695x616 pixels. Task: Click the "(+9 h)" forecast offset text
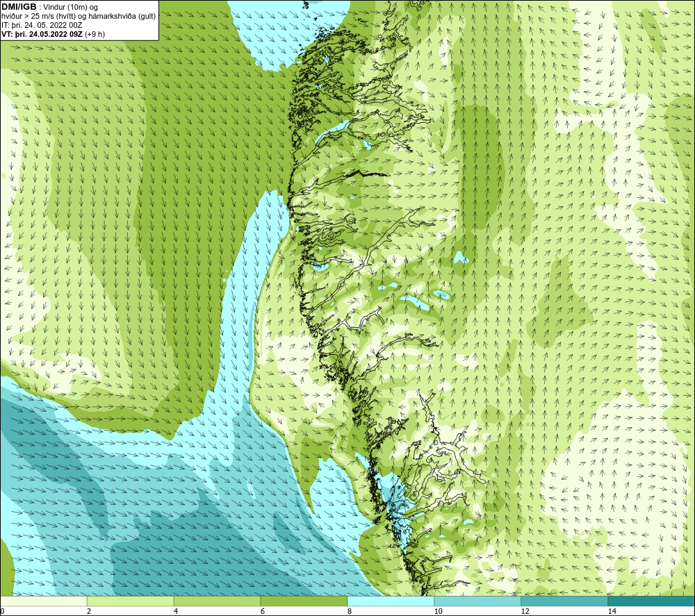pos(95,34)
